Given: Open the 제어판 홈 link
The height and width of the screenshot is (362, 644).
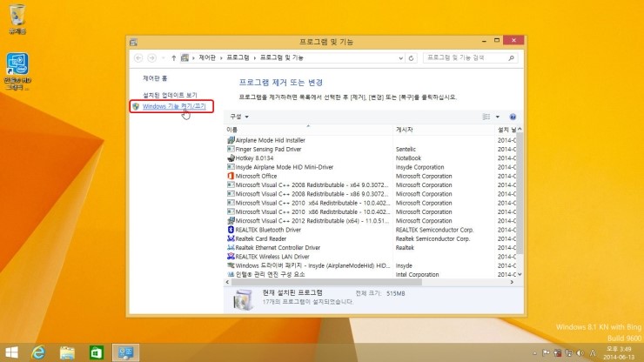Looking at the screenshot, I should tap(155, 78).
